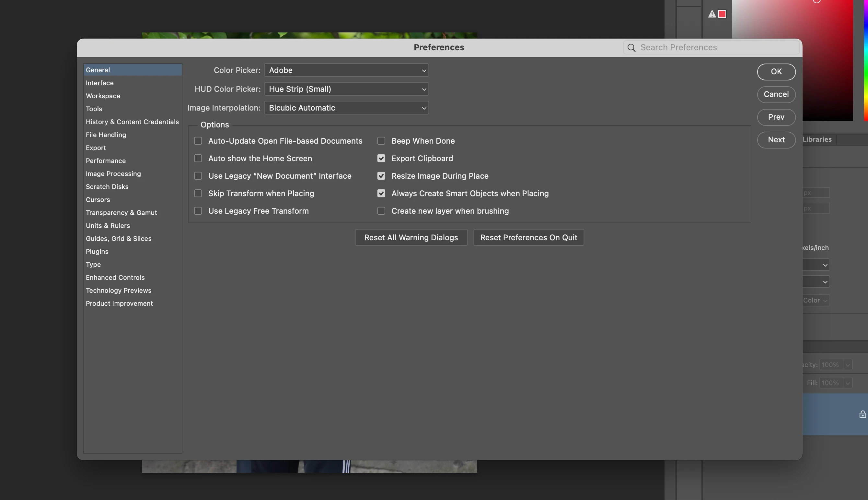Click Reset Preferences On Quit
Image resolution: width=868 pixels, height=500 pixels.
click(528, 238)
